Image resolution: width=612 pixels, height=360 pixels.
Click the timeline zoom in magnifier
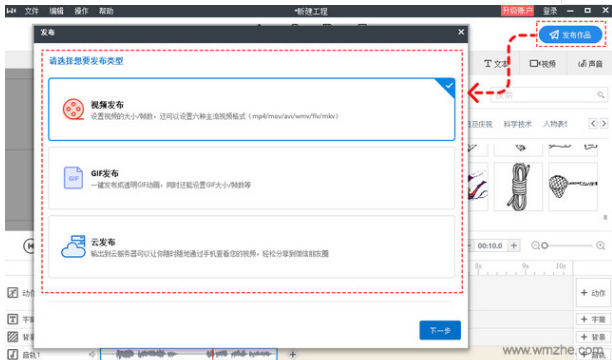point(601,246)
